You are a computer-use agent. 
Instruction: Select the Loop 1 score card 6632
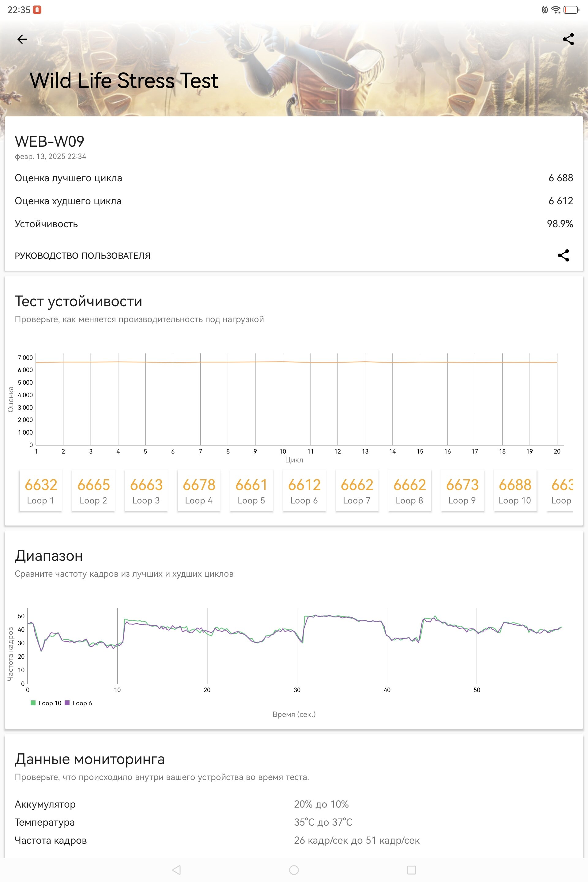pos(40,491)
